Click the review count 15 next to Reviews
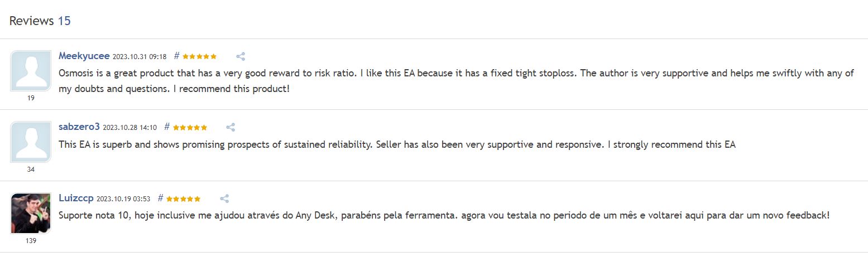 pyautogui.click(x=64, y=21)
